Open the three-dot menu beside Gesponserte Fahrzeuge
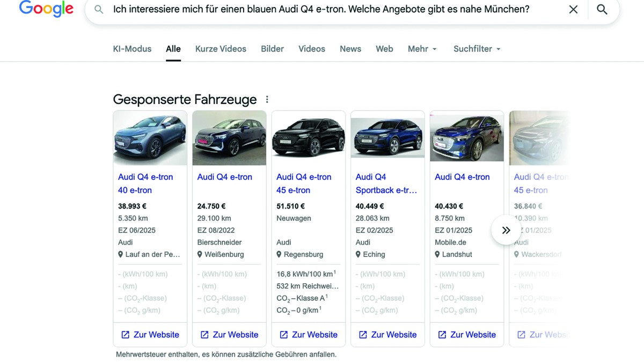The height and width of the screenshot is (362, 644). click(267, 100)
